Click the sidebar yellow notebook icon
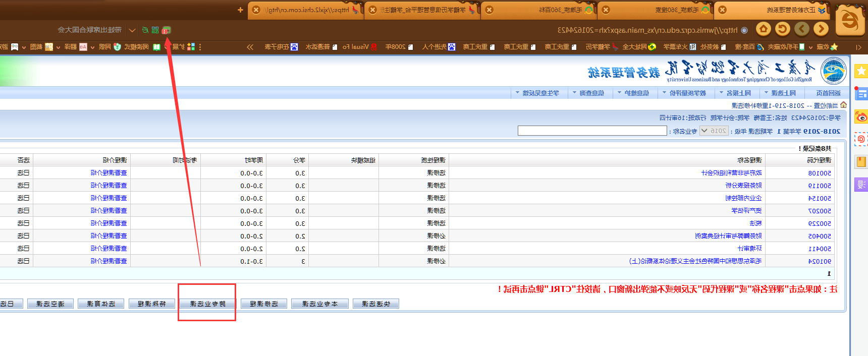 tap(861, 162)
